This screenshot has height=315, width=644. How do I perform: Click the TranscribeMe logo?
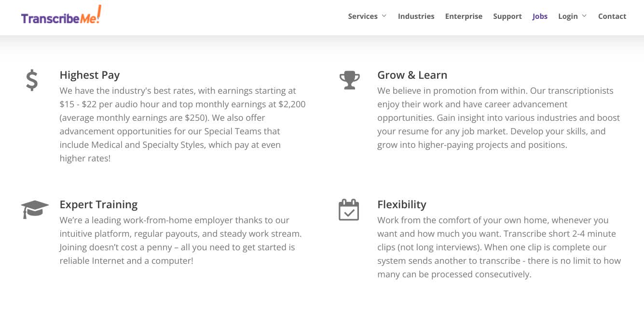tap(61, 15)
